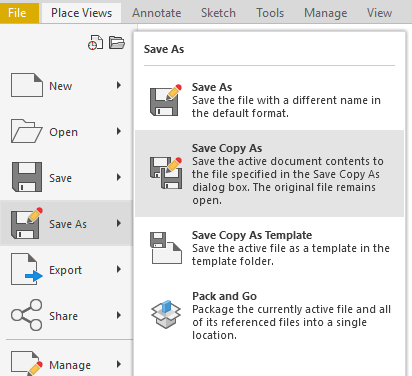Click the Export page-arrow icon
Screen dimensions: 412x376
pos(27,269)
